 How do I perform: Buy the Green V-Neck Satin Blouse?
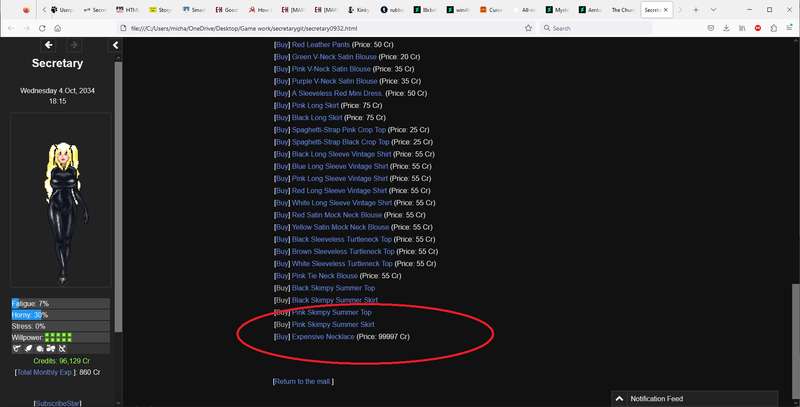pos(282,57)
